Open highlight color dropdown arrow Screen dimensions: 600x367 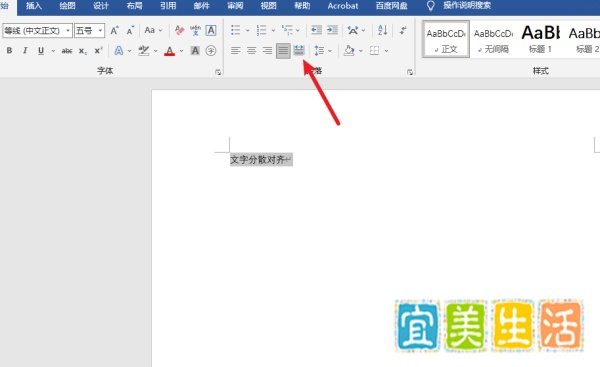tap(155, 51)
